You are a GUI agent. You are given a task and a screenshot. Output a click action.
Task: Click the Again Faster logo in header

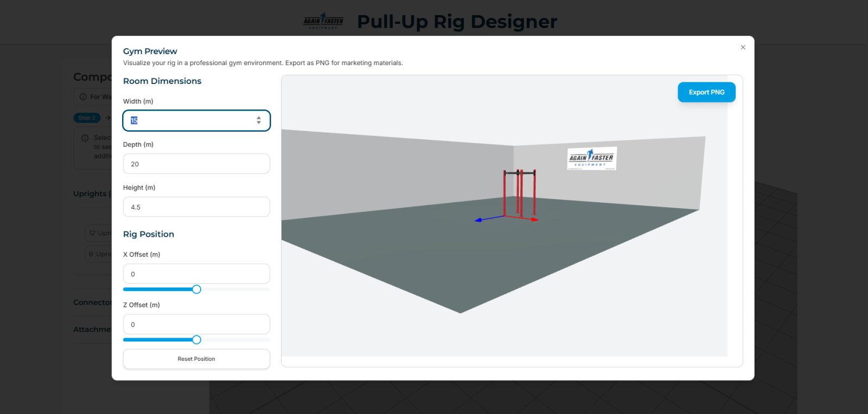point(323,22)
